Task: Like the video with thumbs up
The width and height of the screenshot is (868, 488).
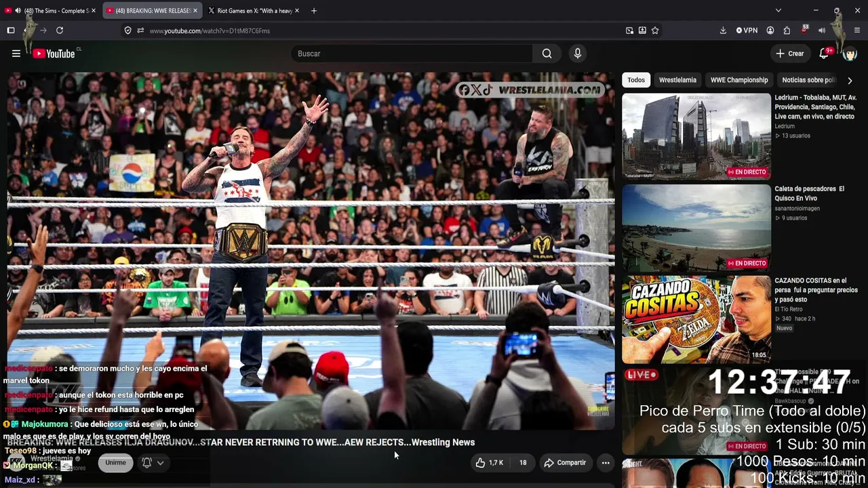Action: point(490,463)
